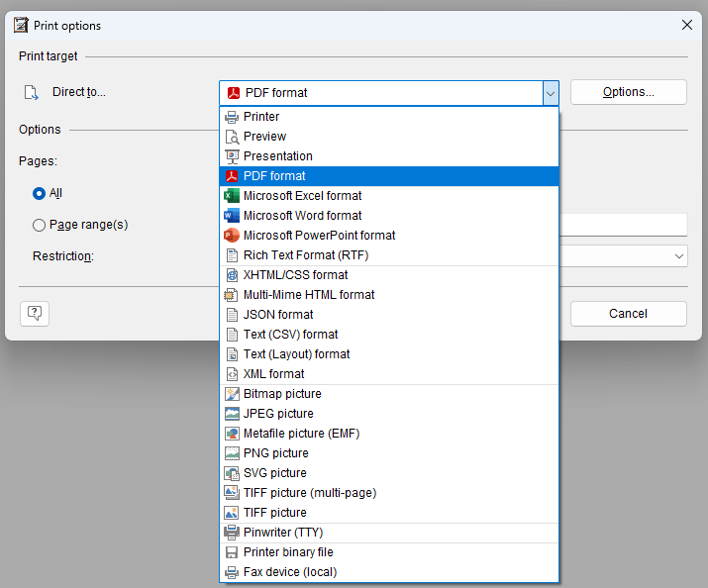The image size is (708, 588).
Task: Click the PDF format combo box field
Action: click(x=381, y=93)
